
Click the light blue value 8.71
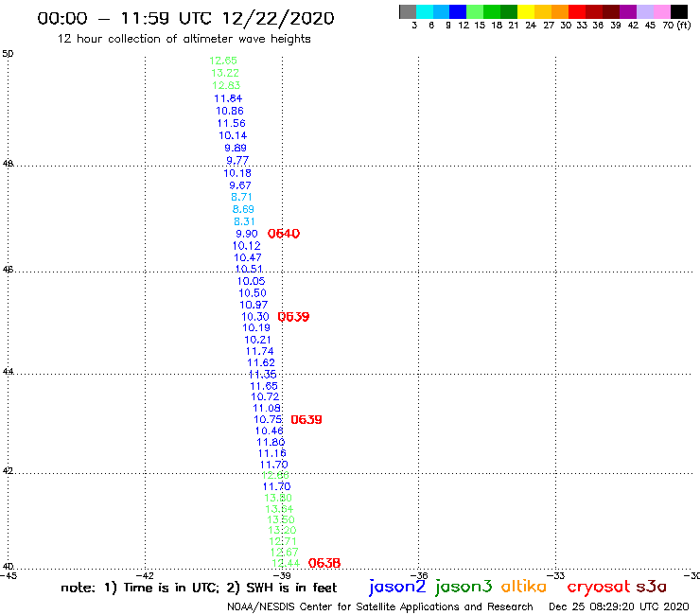241,197
